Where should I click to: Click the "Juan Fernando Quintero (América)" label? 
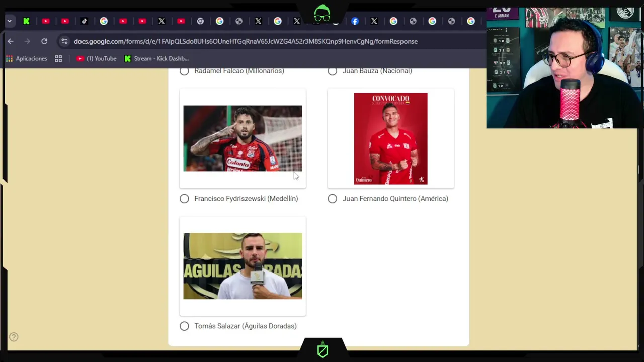395,199
